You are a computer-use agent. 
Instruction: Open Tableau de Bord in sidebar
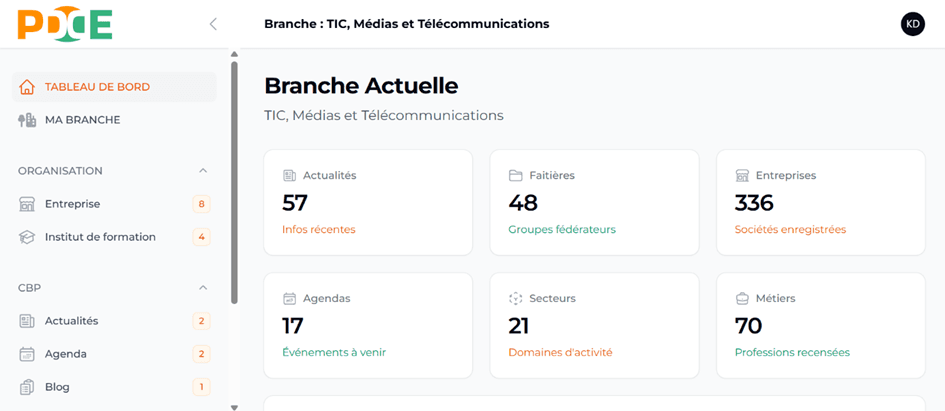coord(97,87)
